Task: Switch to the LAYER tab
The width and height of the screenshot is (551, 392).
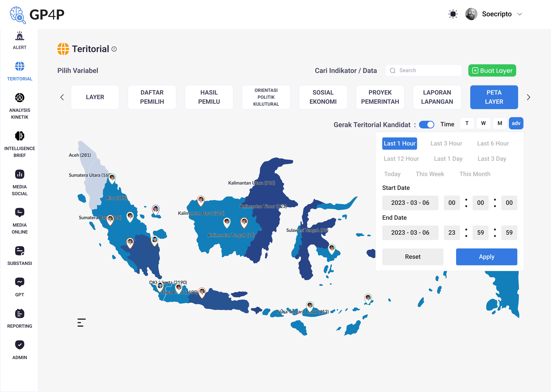Action: pos(95,97)
